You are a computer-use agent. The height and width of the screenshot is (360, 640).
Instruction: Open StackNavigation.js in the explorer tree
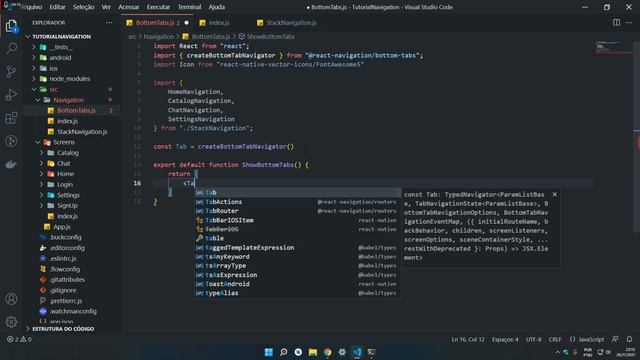(x=82, y=131)
